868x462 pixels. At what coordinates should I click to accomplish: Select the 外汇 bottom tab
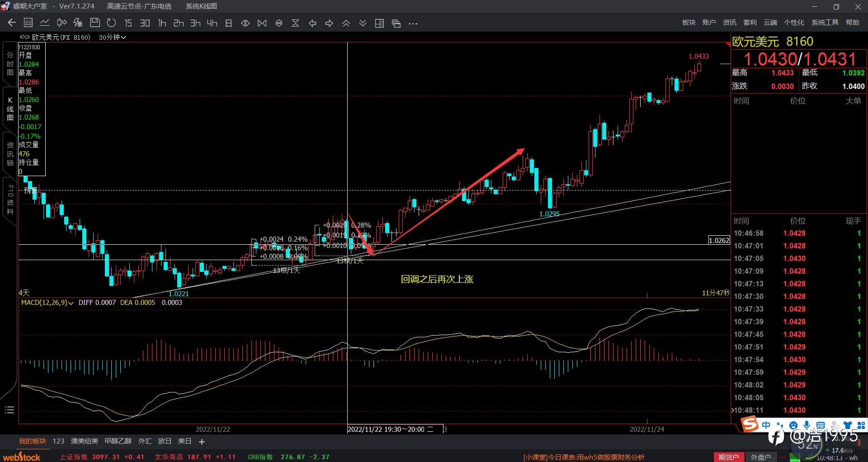point(145,441)
